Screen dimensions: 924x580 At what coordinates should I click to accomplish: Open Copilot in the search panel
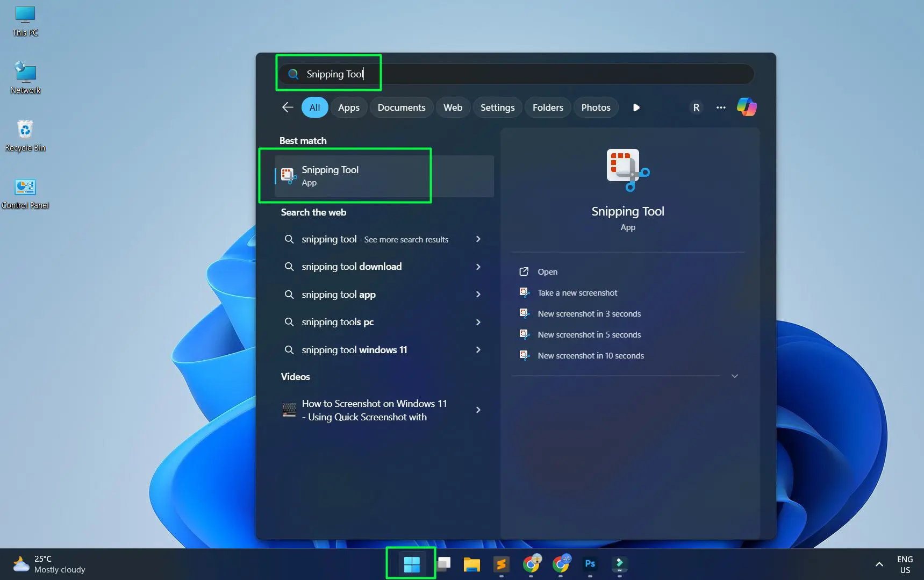[747, 107]
